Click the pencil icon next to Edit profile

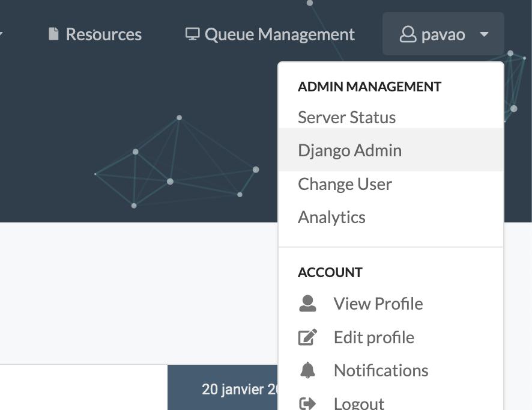point(308,337)
